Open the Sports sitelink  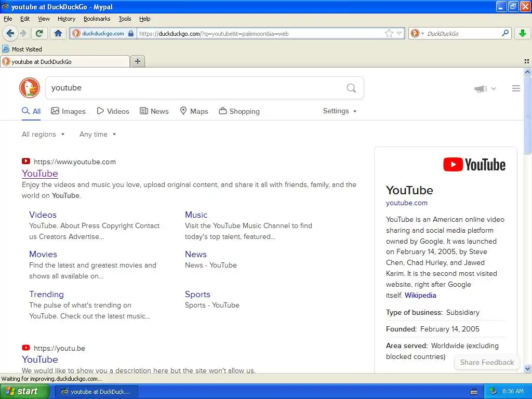click(x=197, y=294)
